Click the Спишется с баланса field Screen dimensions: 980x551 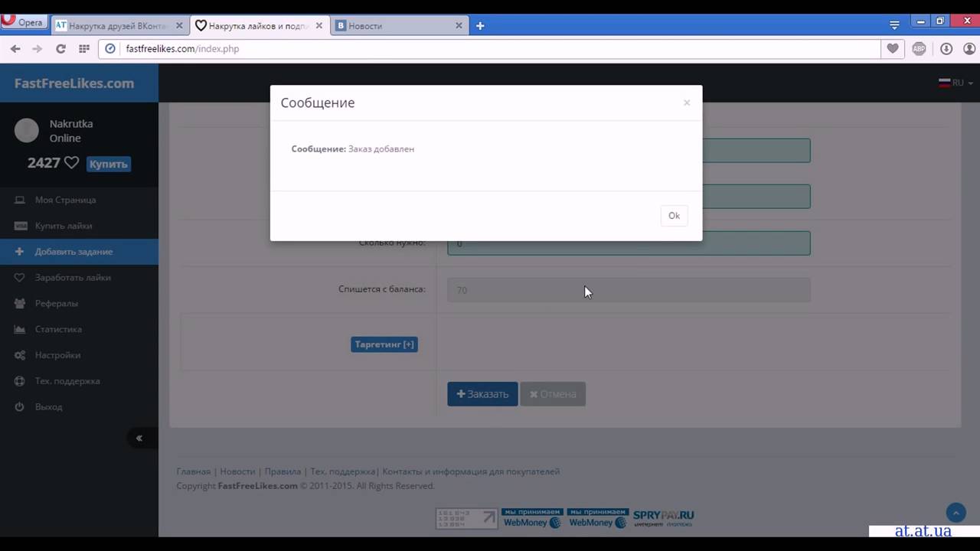point(629,290)
